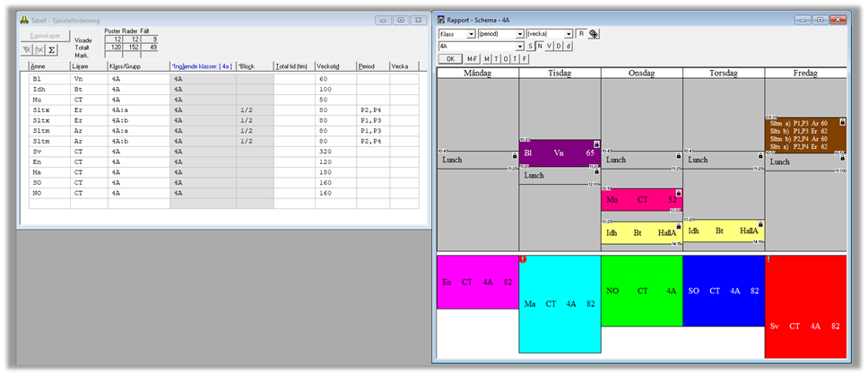Click the Tabell window title icon

pyautogui.click(x=25, y=18)
